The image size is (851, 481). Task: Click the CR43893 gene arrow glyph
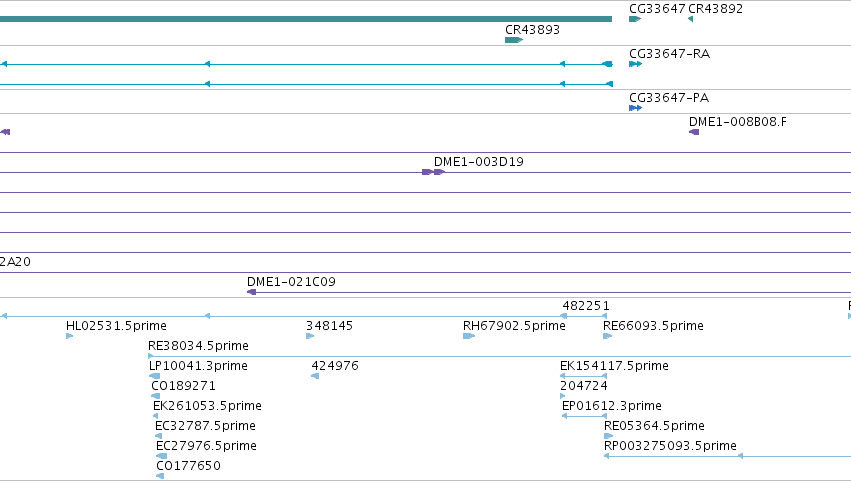[513, 40]
